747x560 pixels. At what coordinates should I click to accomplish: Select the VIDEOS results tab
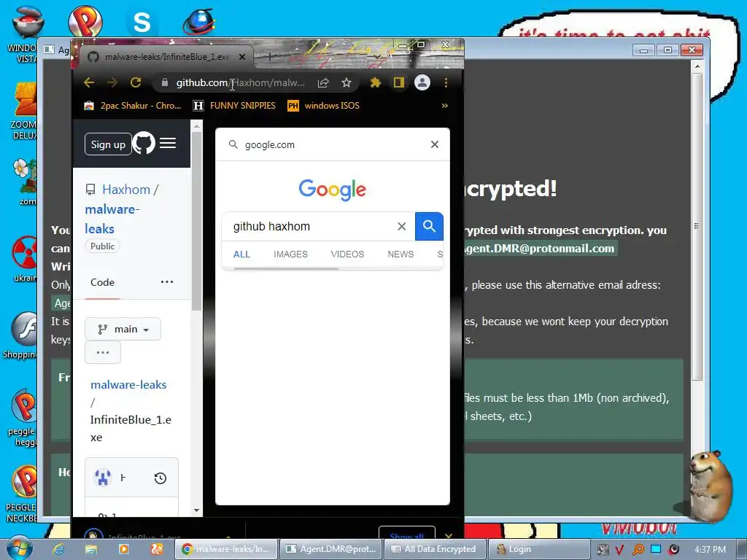point(347,254)
